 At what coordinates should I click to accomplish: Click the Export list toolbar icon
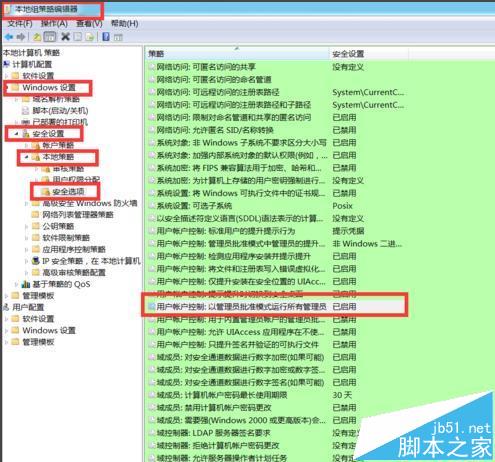[89, 37]
